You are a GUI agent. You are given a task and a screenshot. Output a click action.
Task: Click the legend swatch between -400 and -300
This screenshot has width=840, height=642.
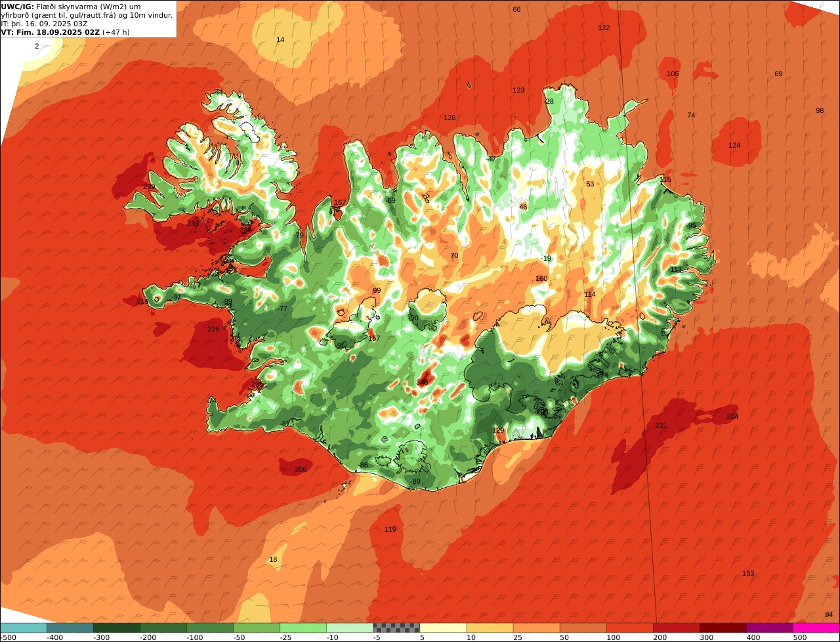pyautogui.click(x=70, y=628)
